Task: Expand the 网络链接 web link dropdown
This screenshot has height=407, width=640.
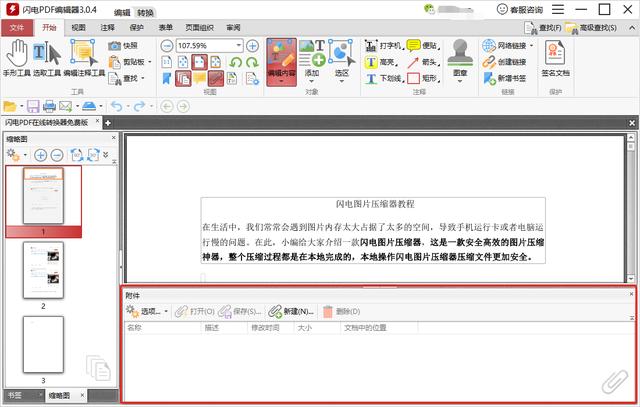Action: tap(531, 46)
